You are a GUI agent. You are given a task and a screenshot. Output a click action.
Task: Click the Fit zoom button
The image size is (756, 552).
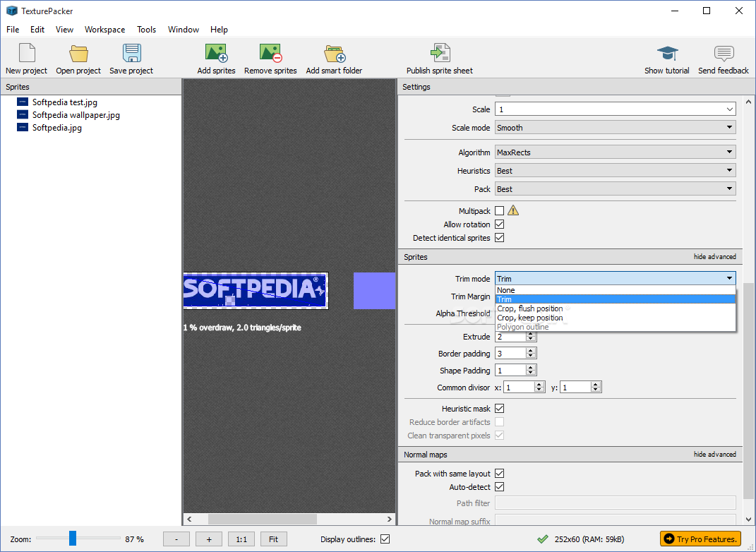[x=273, y=539]
